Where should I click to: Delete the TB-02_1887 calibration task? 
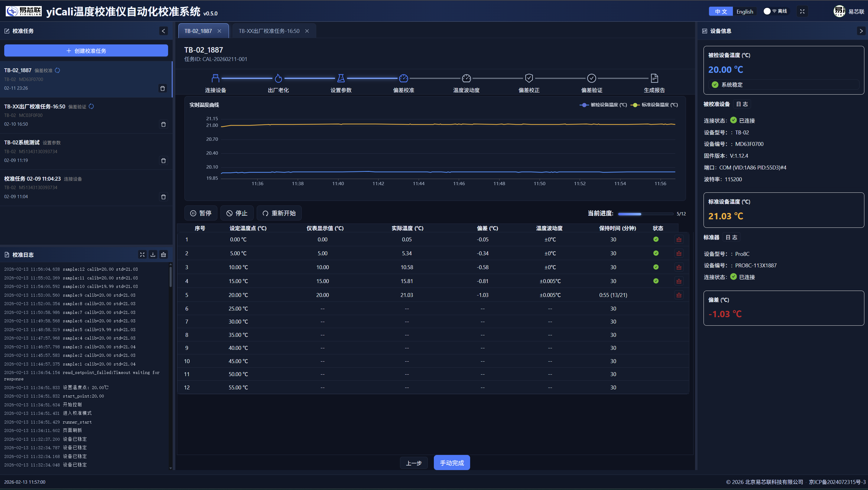(163, 88)
